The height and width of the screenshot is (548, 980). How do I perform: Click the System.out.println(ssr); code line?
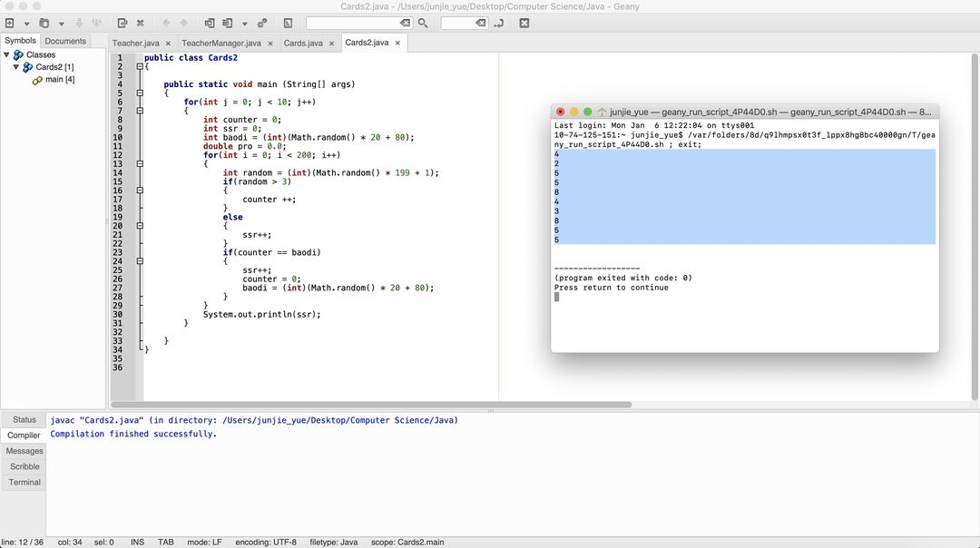pyautogui.click(x=262, y=314)
